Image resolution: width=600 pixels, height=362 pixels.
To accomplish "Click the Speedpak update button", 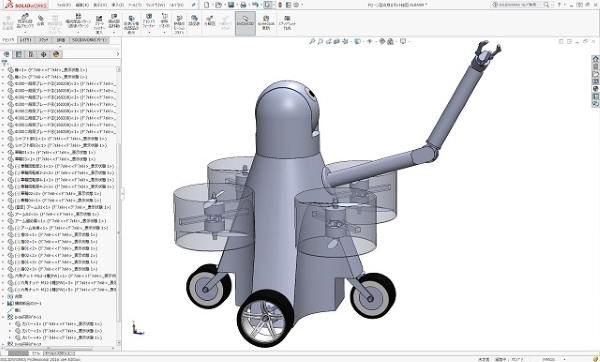I will (266, 23).
